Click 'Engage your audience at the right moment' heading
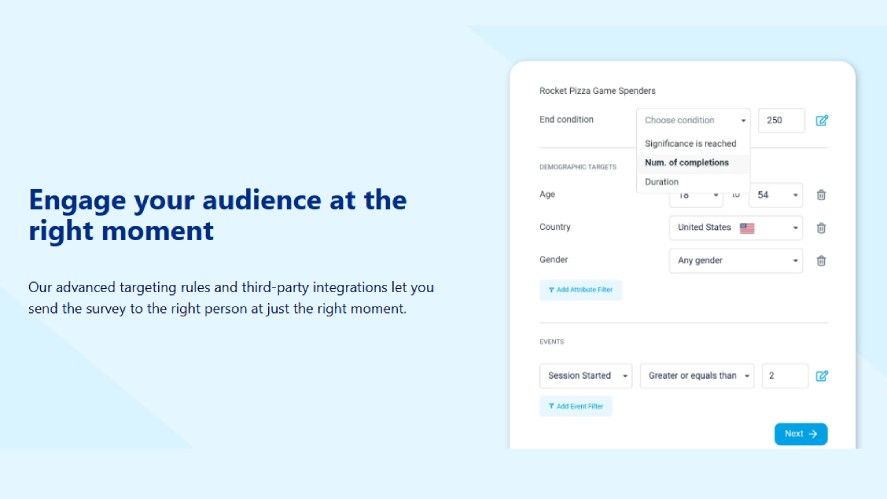 point(218,216)
